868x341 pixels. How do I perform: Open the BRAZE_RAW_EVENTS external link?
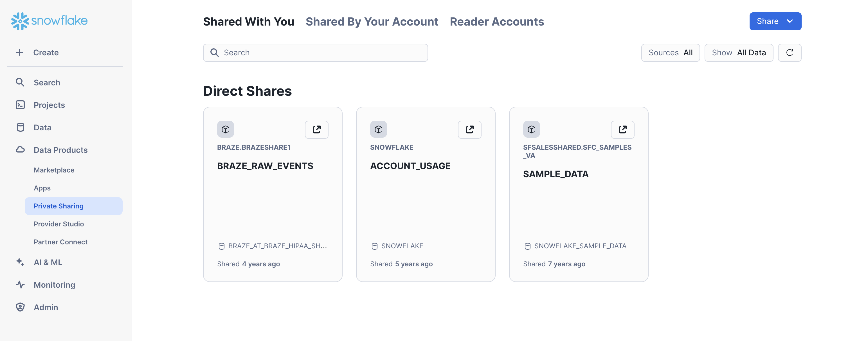coord(316,129)
